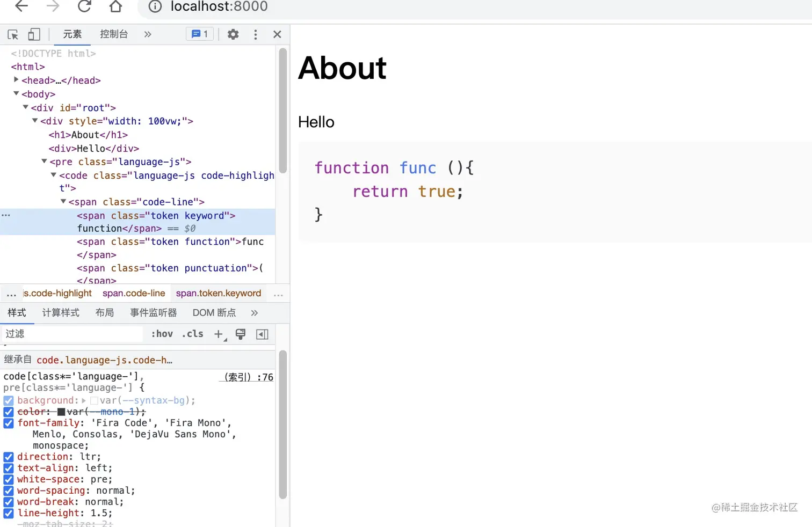The image size is (812, 527).
Task: Uncheck the direction: ltr property
Action: (9, 457)
